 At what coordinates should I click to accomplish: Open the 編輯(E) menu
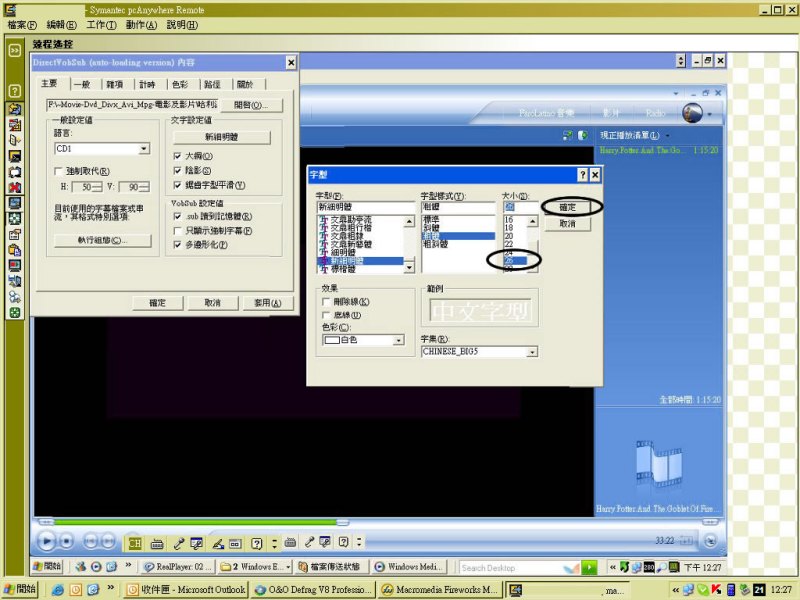(x=61, y=25)
